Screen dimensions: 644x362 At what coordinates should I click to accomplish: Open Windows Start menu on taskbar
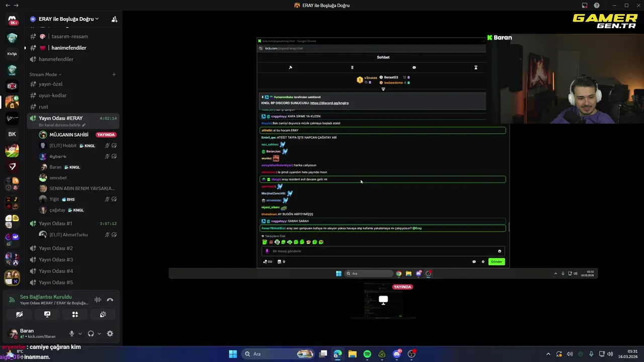click(x=233, y=354)
